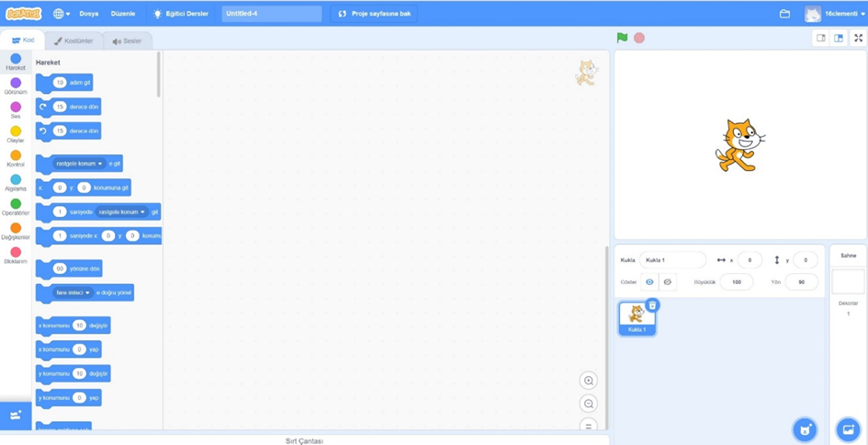Open My Stuff folder icon
The height and width of the screenshot is (445, 868).
pos(784,14)
